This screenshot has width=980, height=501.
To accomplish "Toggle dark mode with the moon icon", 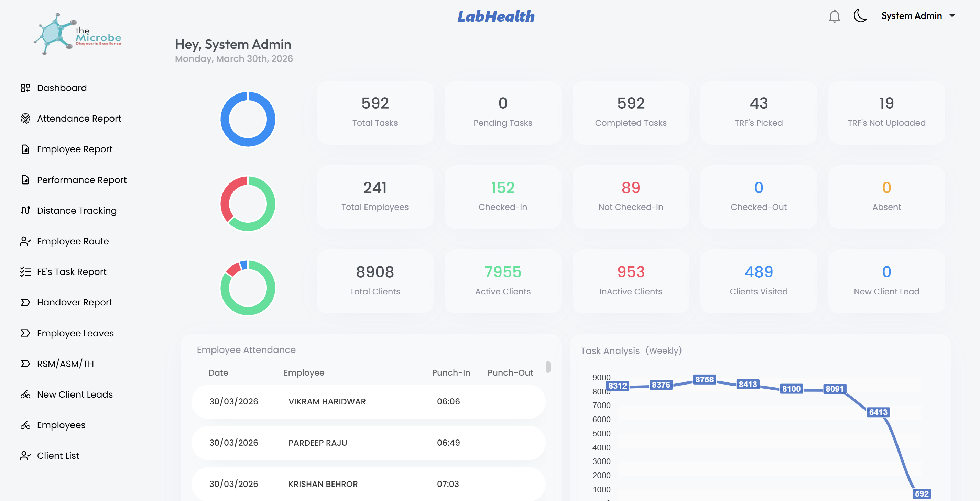I will tap(860, 16).
